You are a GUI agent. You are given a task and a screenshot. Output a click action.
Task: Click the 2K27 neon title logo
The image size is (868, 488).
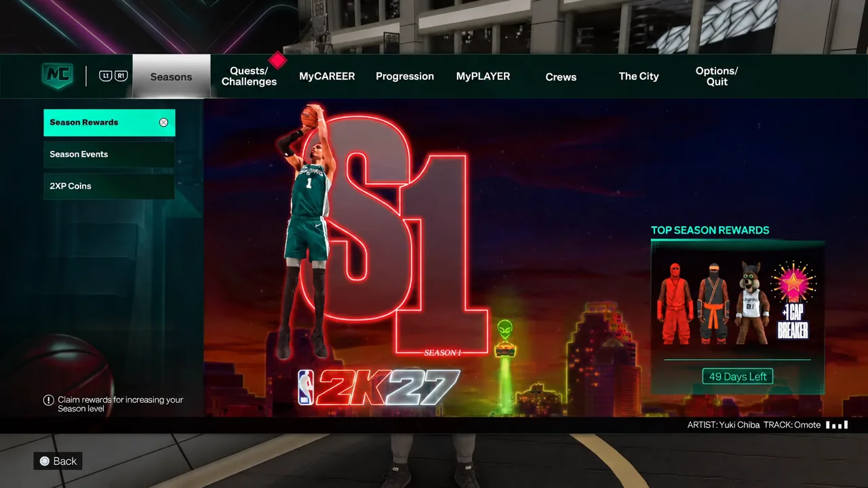[x=387, y=387]
